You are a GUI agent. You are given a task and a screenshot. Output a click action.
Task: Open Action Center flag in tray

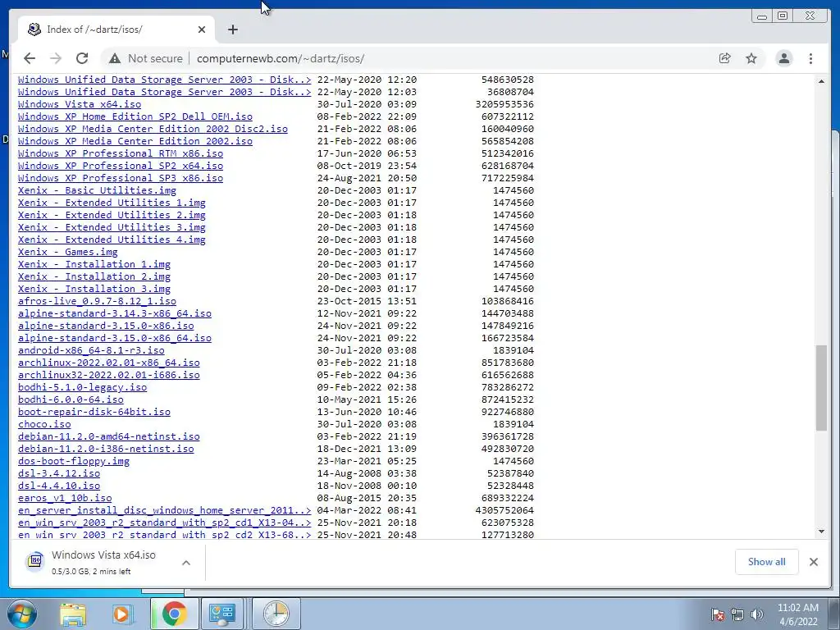pos(717,614)
